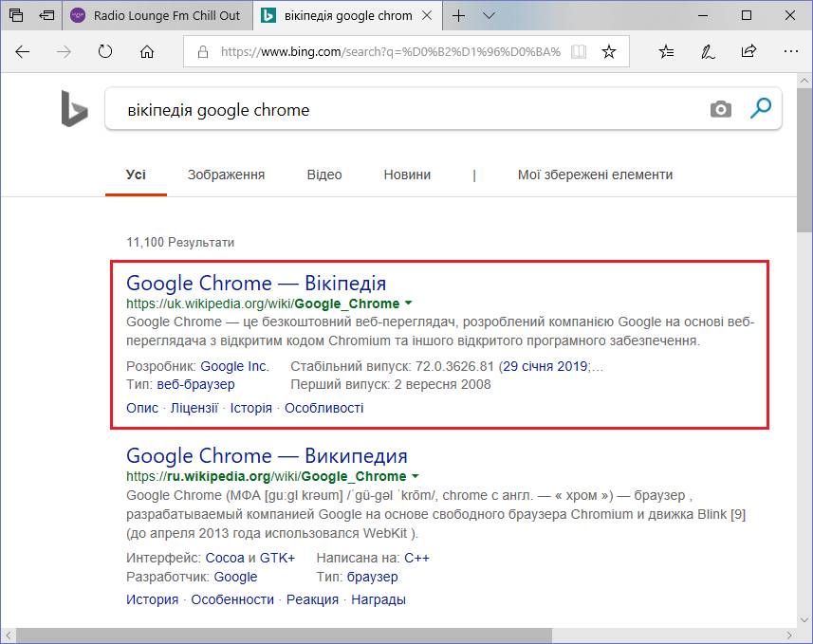
Task: Open the Google developer link in Russian result
Action: click(235, 577)
